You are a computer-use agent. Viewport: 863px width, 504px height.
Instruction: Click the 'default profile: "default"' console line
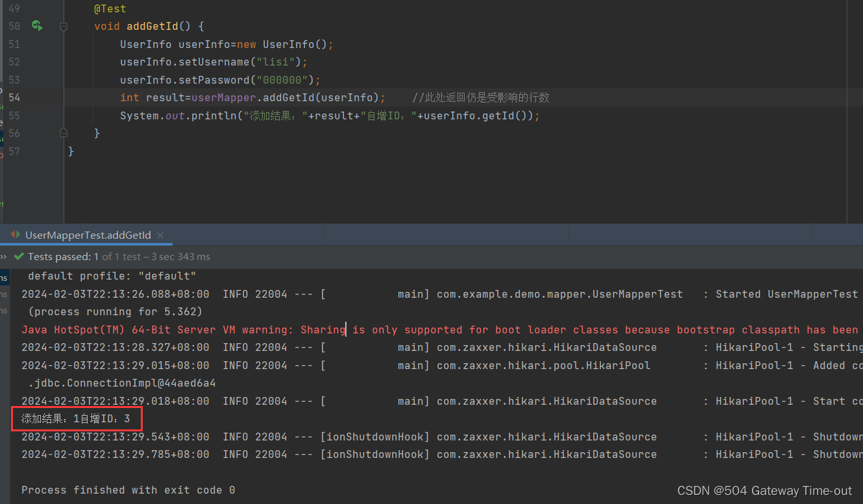[112, 276]
